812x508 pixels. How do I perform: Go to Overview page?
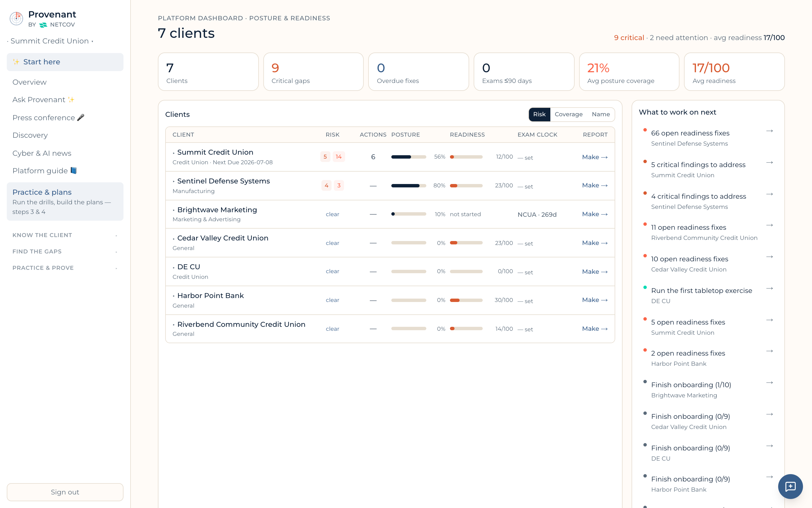30,82
